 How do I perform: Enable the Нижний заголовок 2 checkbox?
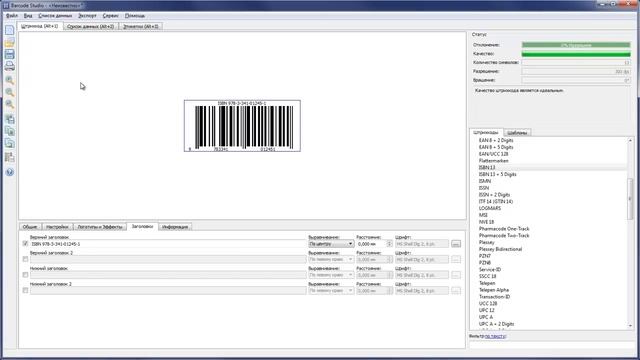(25, 290)
